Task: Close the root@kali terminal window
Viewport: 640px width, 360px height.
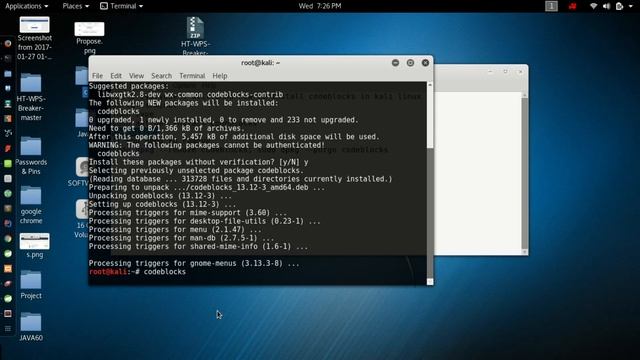Action: (x=425, y=63)
